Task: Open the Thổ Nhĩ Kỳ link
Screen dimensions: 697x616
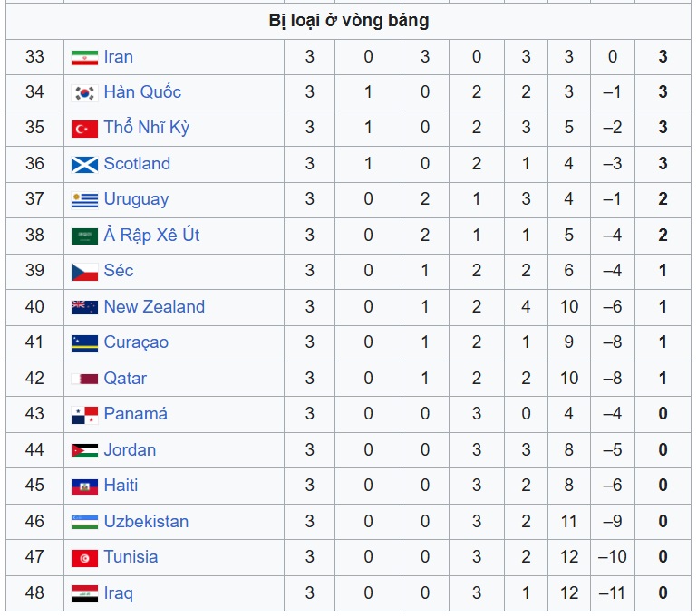Action: (147, 128)
